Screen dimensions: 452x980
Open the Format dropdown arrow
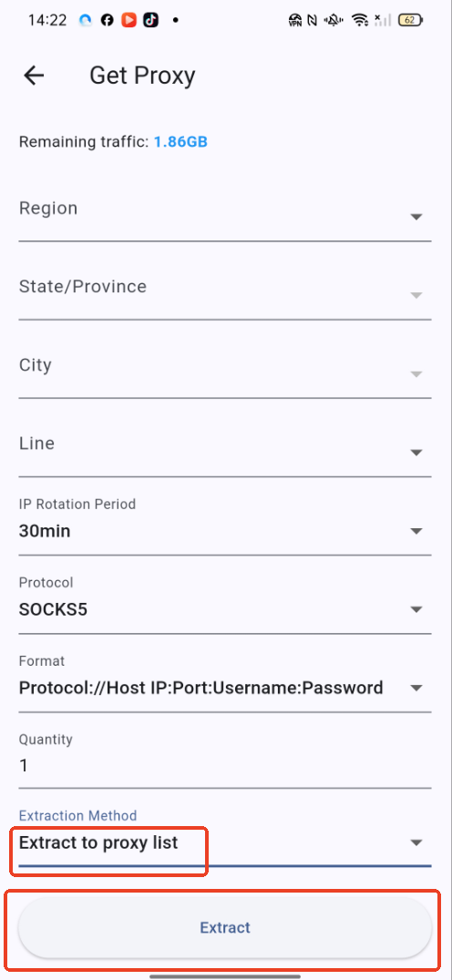[x=416, y=688]
